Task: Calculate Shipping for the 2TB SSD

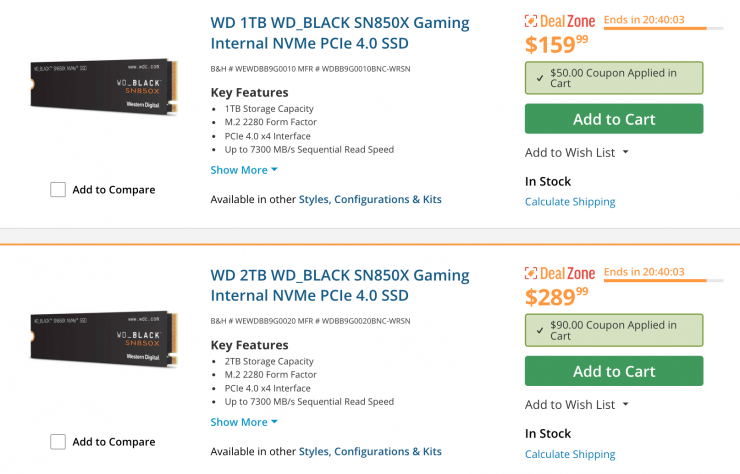Action: [570, 454]
